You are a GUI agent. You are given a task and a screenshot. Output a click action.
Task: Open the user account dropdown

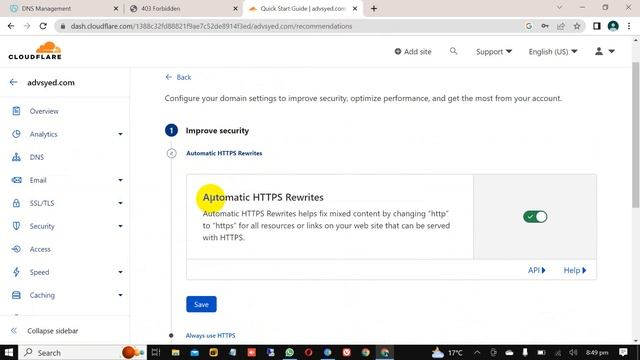604,51
